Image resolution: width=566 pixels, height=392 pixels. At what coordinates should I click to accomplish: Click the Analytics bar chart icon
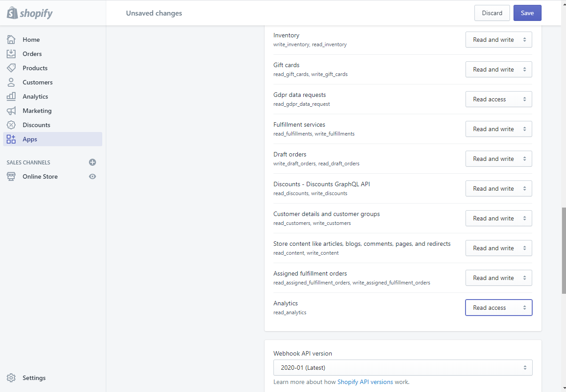coord(11,96)
